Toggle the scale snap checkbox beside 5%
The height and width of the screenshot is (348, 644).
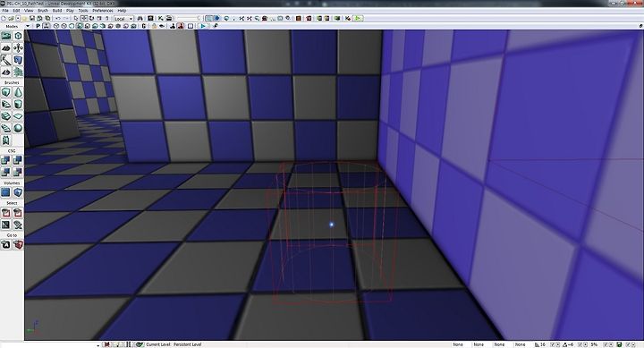click(x=605, y=344)
